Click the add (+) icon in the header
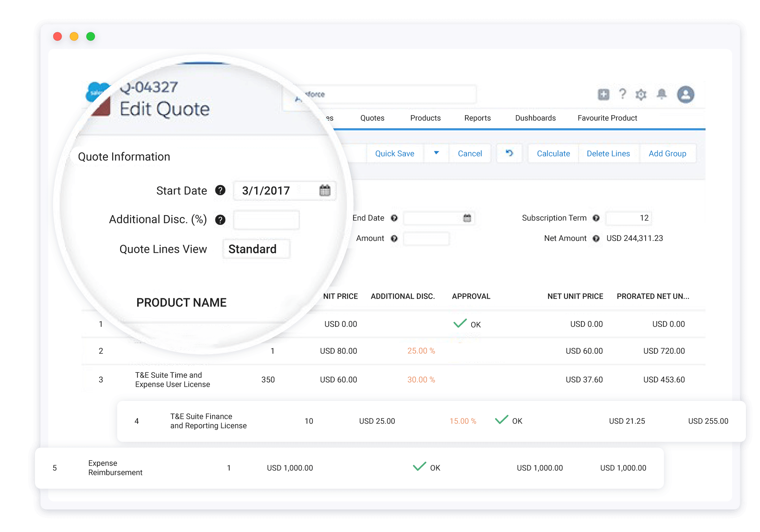Screen dimensions: 760x532 click(603, 94)
